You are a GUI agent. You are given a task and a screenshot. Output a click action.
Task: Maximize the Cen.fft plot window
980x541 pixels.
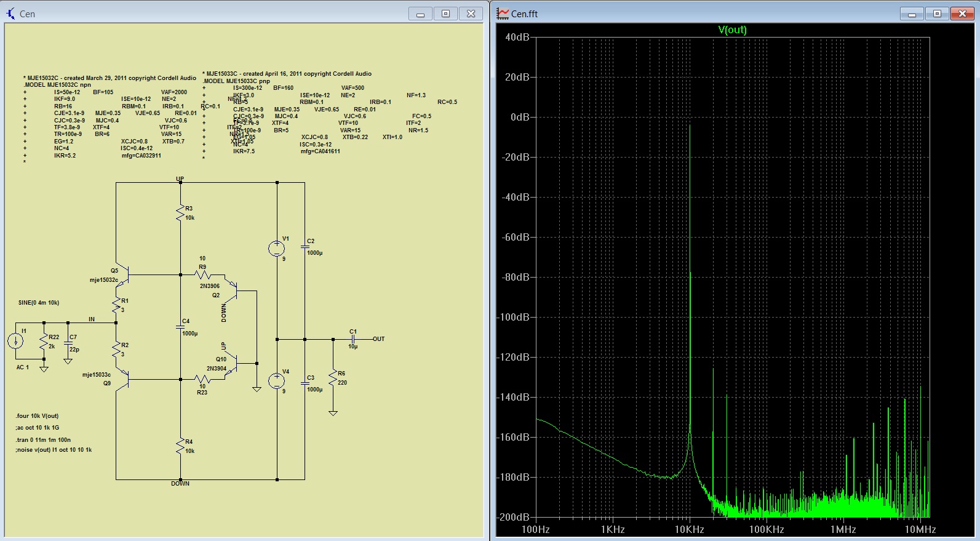pyautogui.click(x=938, y=14)
